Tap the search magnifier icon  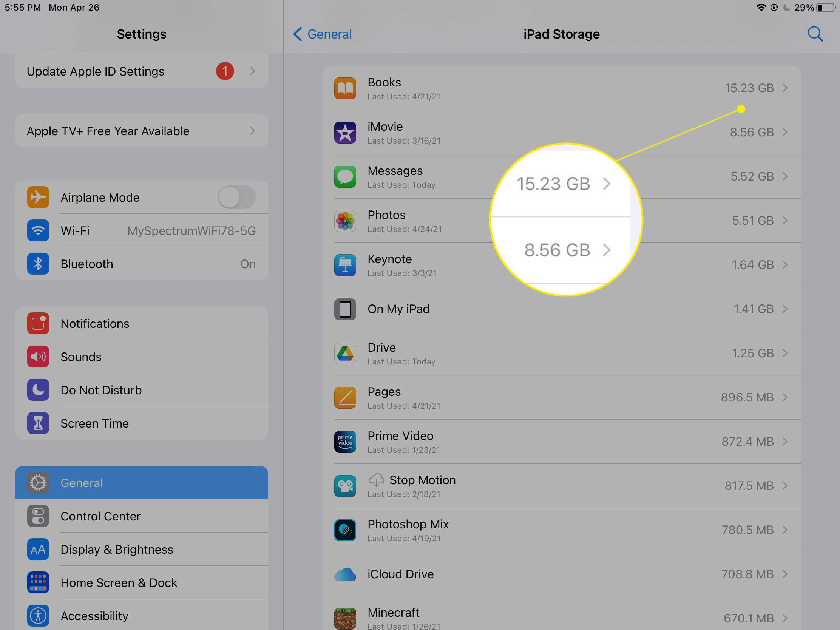815,34
